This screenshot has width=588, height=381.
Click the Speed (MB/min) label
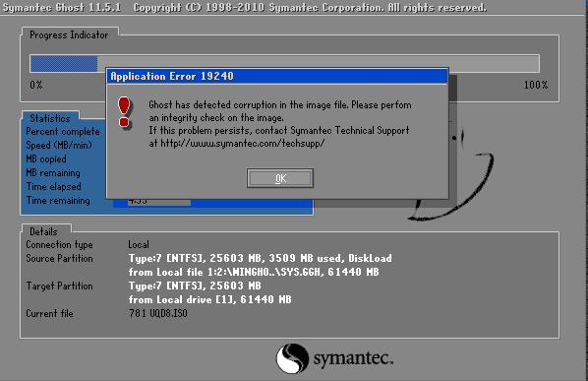[58, 146]
